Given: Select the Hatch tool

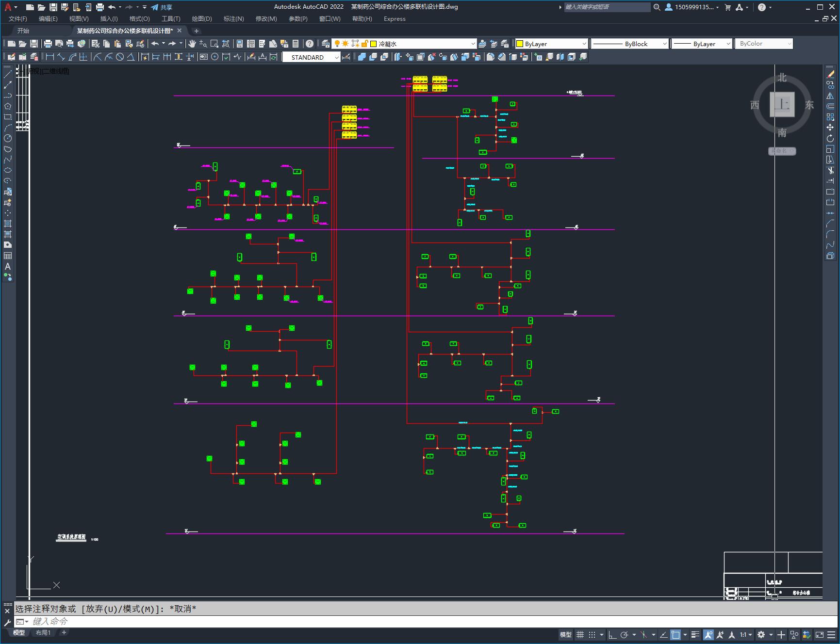Looking at the screenshot, I should (x=8, y=224).
